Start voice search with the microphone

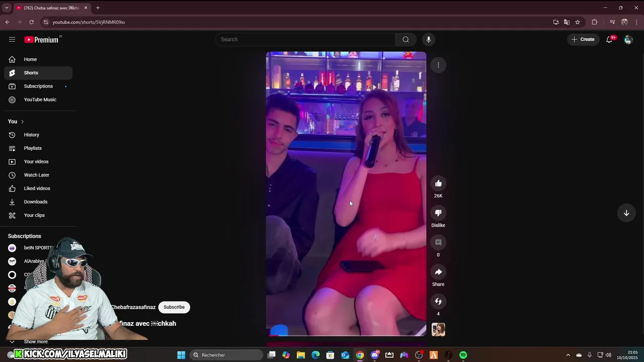pyautogui.click(x=429, y=39)
